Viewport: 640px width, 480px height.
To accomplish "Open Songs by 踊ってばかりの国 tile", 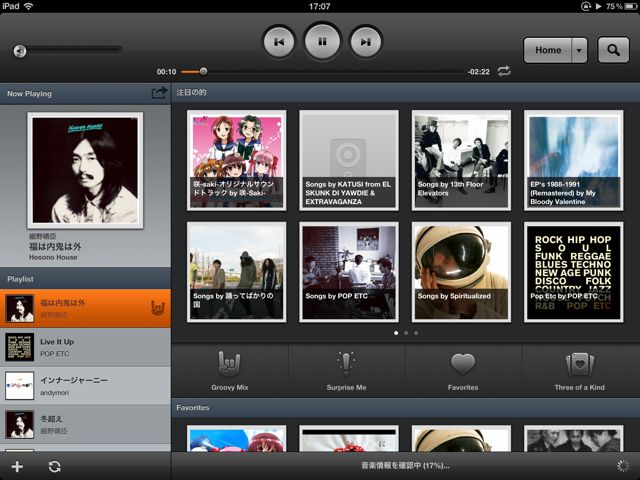I will coord(237,272).
